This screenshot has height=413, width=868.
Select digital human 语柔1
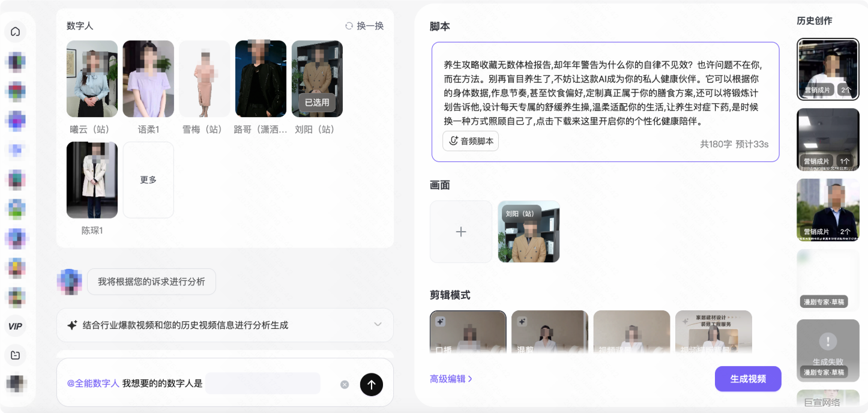coord(148,79)
